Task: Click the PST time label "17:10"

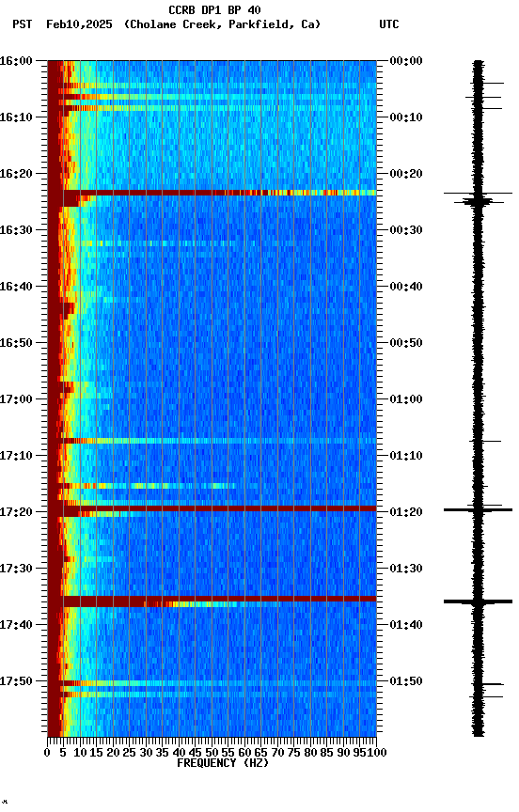Action: coord(16,456)
